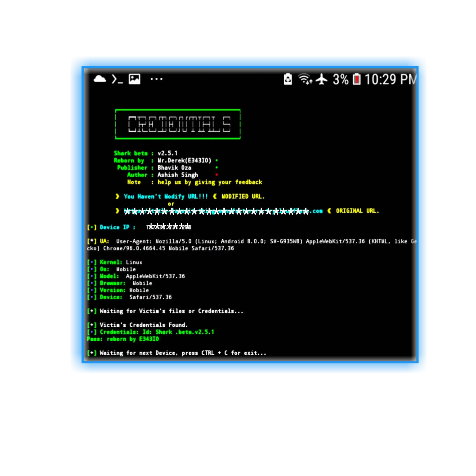Click the masked Device IP value
The image size is (476, 476).
169,227
